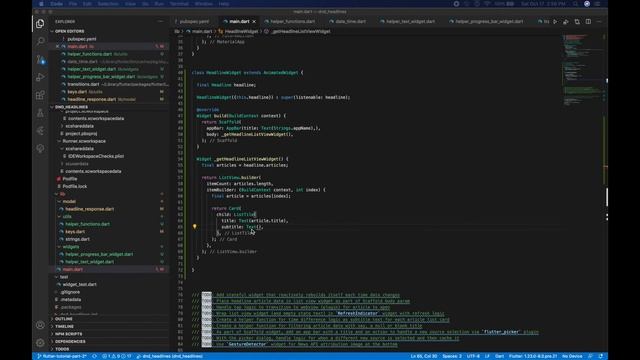The image size is (640, 360).
Task: Open the Manage gear in the activity bar
Action: point(40,343)
